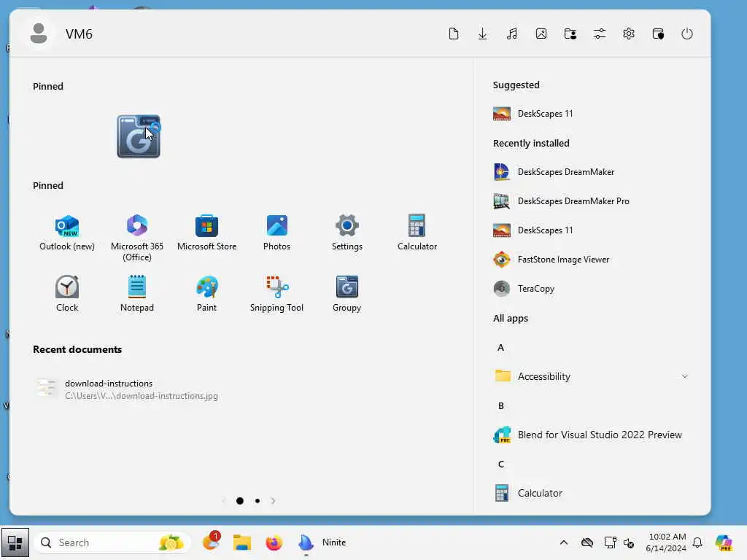
Task: Open Microsoft Store pinned app
Action: [206, 233]
